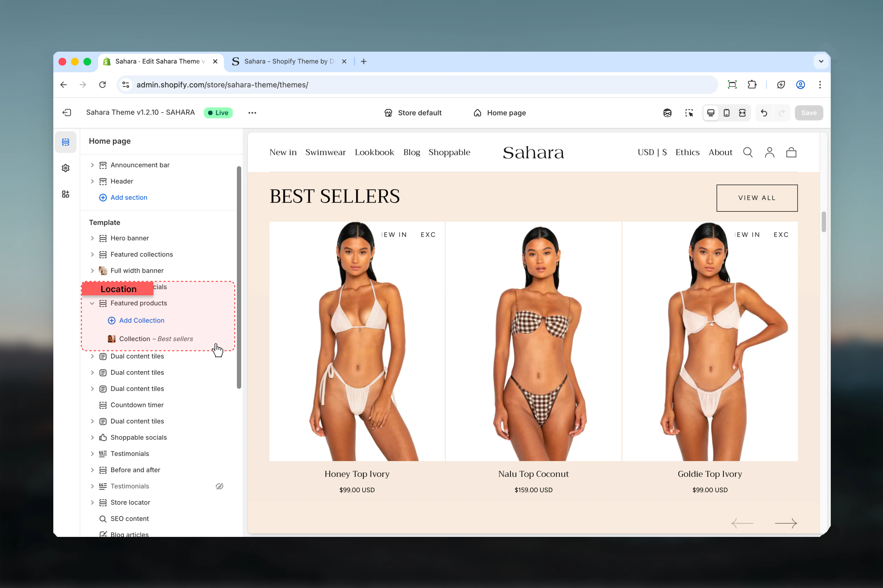The height and width of the screenshot is (588, 883).
Task: Expand the Header section
Action: point(92,182)
